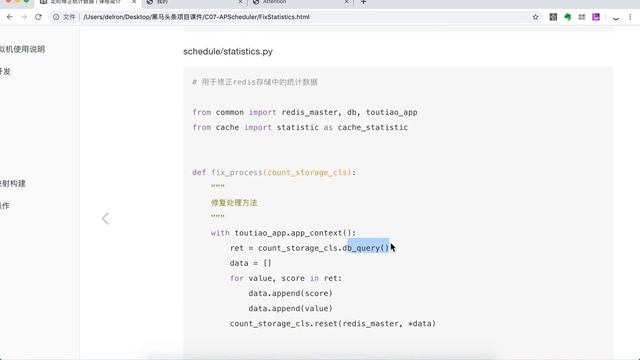Open the grid-shaped extension icon
Viewport: 640px width, 360px height.
click(x=582, y=17)
